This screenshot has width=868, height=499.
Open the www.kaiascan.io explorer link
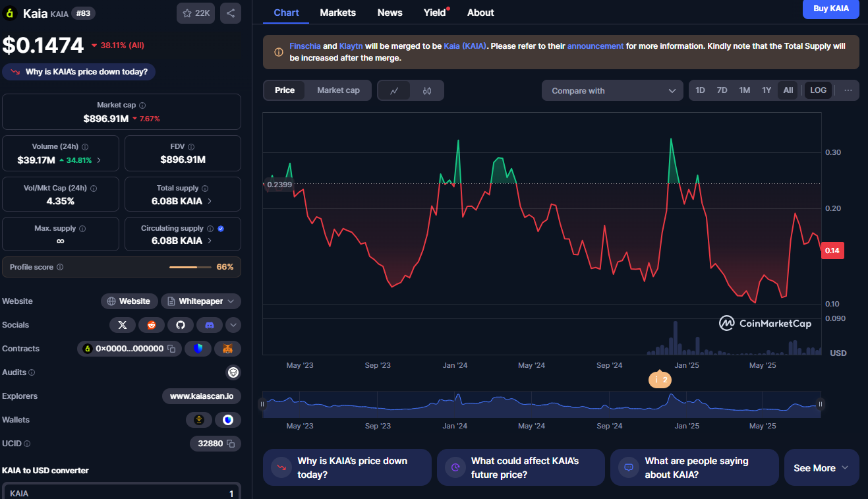pos(202,396)
